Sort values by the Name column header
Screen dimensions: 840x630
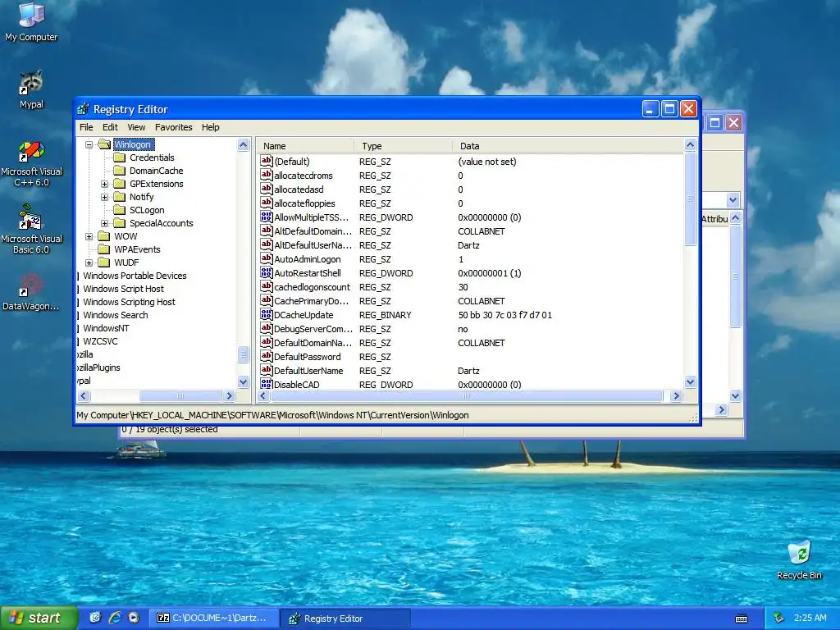point(305,146)
